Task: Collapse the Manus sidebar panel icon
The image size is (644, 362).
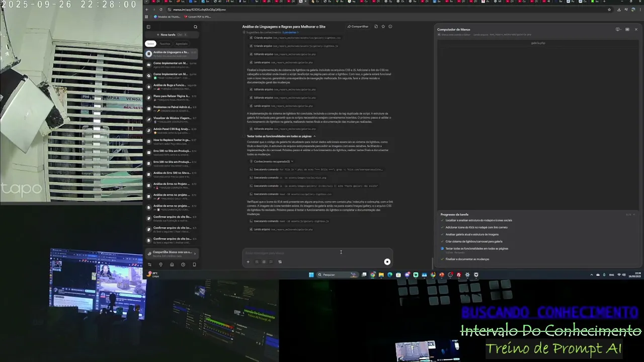Action: (148, 27)
